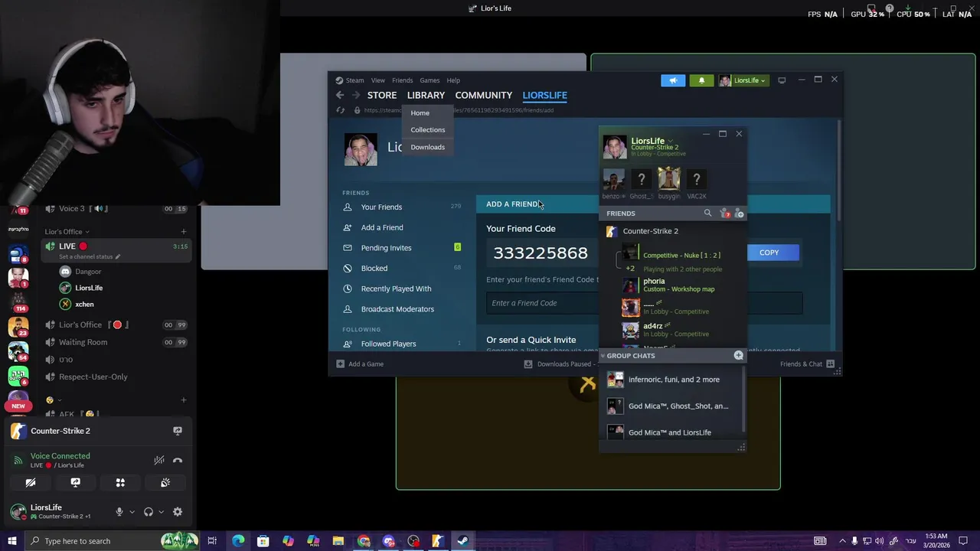The image size is (980, 551).
Task: Edit LIVE channel status pencil icon
Action: pos(117,257)
